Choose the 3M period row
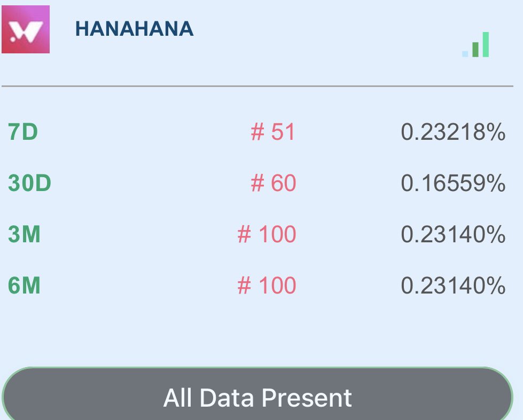Viewport: 523px width, 420px height. [257, 234]
